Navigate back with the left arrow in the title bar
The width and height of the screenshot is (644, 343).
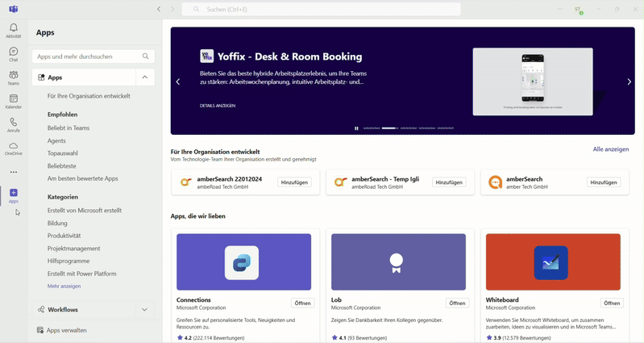pos(159,10)
